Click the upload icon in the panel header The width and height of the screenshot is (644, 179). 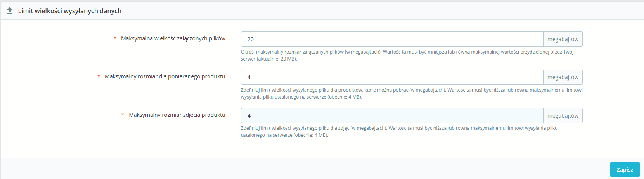coord(10,10)
